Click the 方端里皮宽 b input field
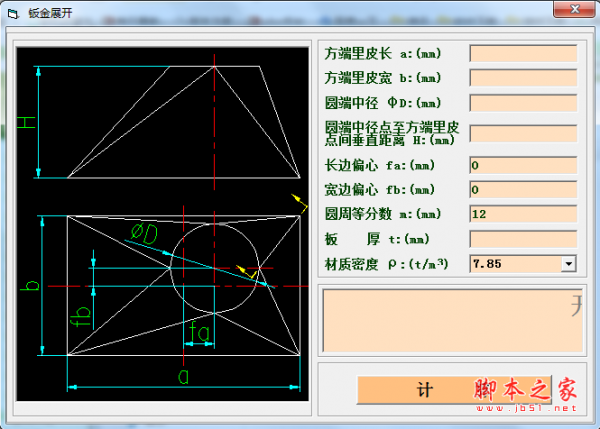This screenshot has width=600, height=429. 523,78
